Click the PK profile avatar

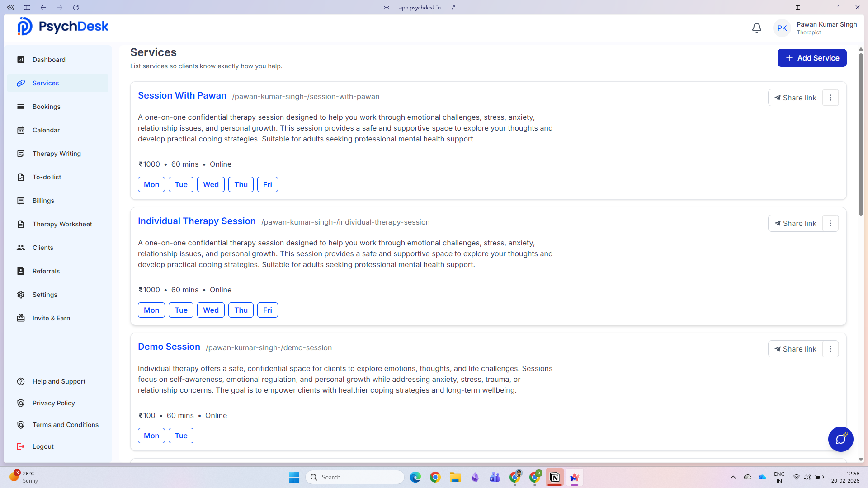(x=782, y=28)
